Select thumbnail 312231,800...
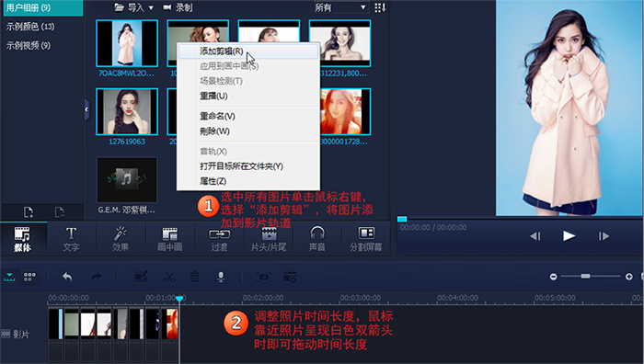 coord(340,43)
